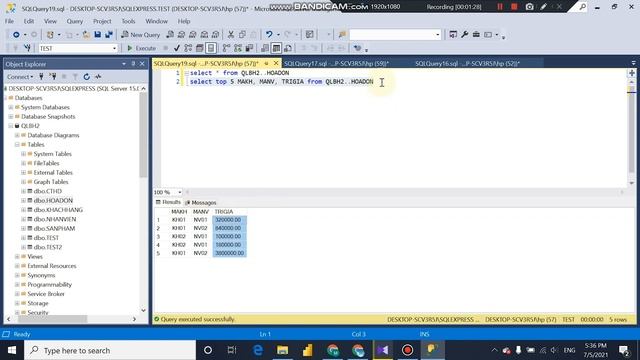Open Task View on the taskbar
The height and width of the screenshot is (360, 640).
pyautogui.click(x=232, y=350)
